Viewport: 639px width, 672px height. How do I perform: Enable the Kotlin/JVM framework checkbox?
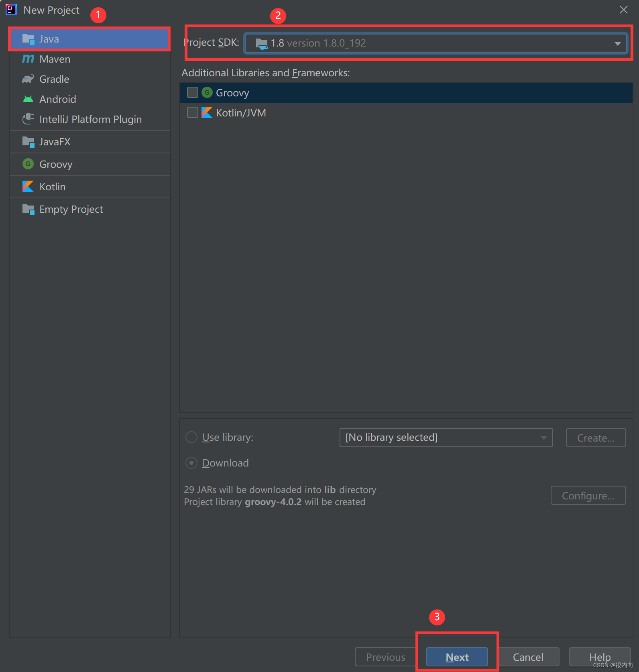coord(193,112)
